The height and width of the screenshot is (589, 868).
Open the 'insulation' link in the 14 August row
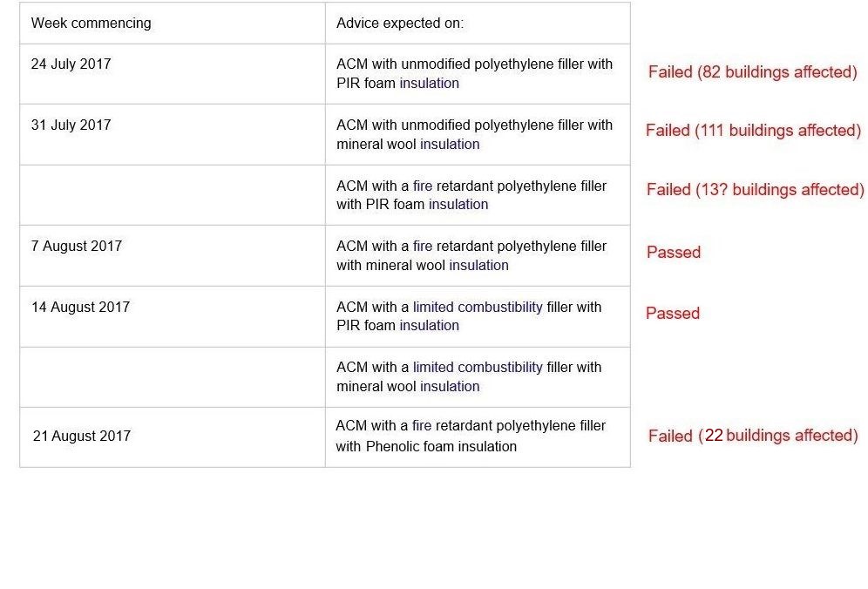tap(429, 326)
